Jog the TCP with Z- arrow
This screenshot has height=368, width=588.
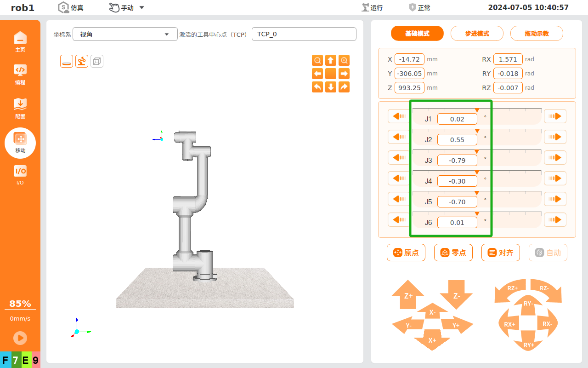coord(456,294)
